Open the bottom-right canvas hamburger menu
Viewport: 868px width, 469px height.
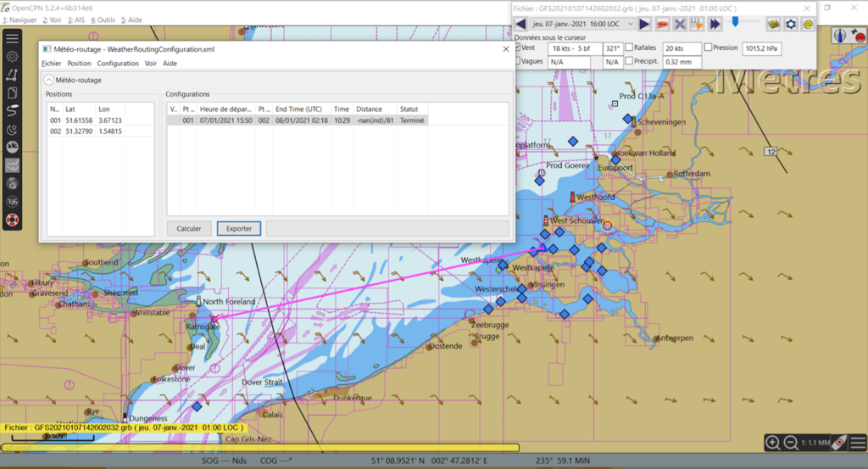[858, 443]
